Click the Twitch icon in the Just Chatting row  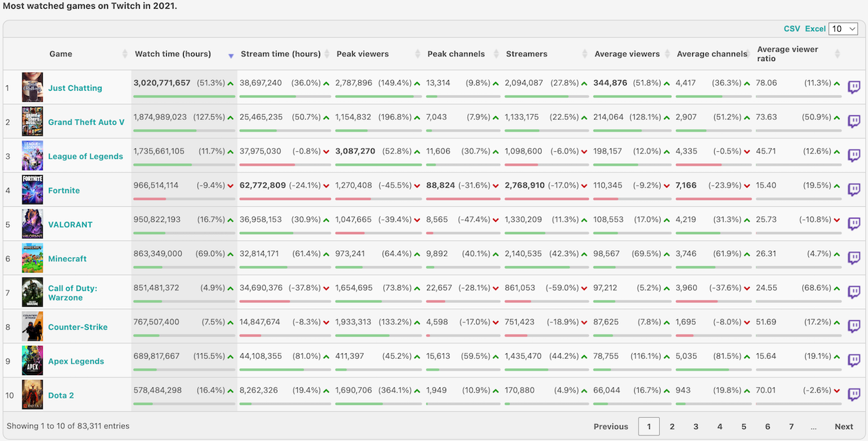(854, 88)
